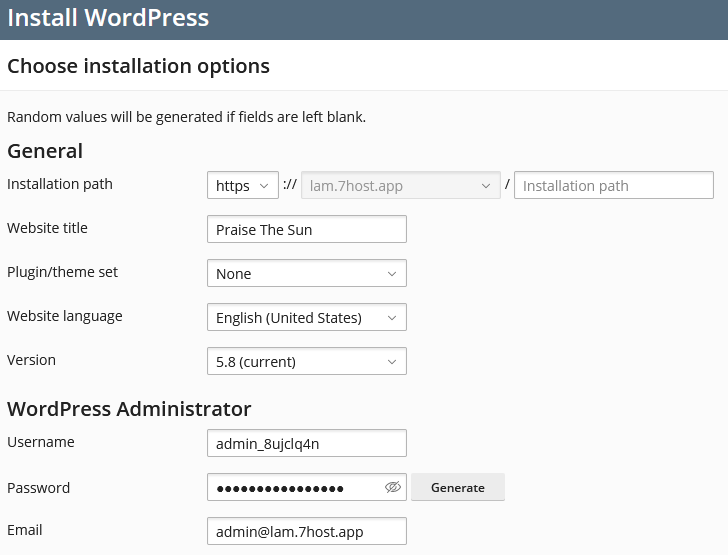
Task: Click the WordPress Administrator section heading
Action: (129, 409)
